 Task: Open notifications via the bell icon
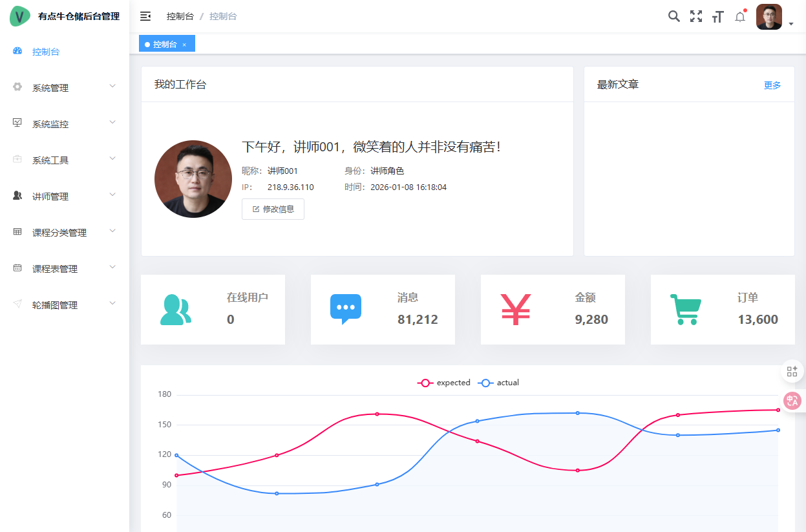(739, 16)
